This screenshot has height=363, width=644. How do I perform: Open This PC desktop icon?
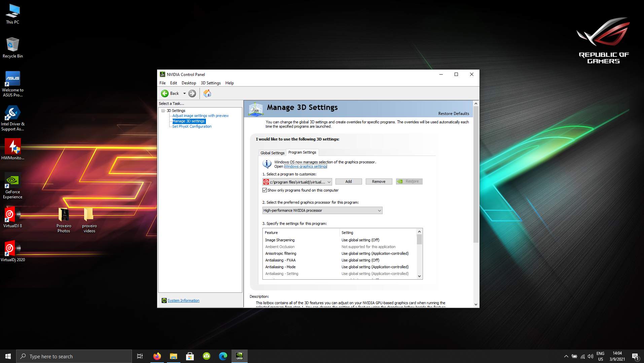(13, 14)
